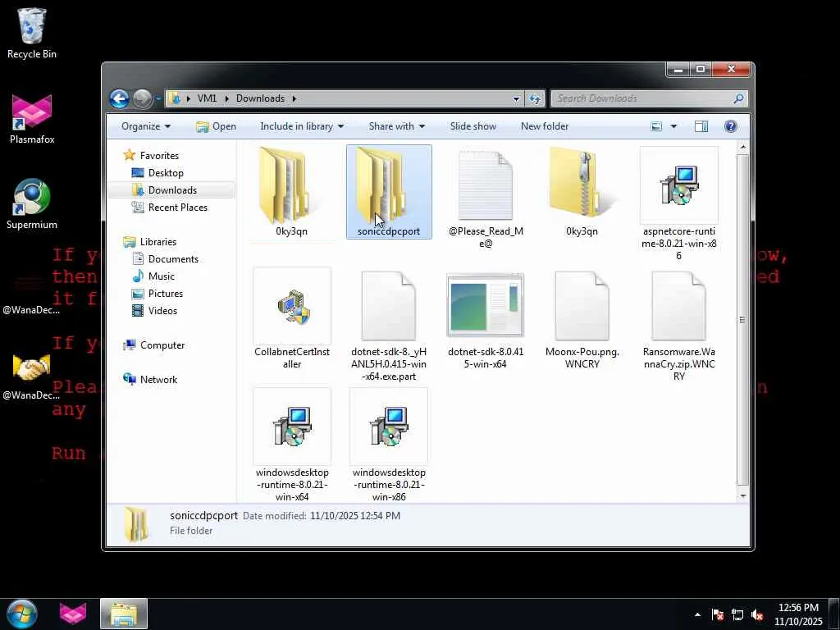840x630 pixels.
Task: Open recent pages dropdown arrow
Action: point(158,98)
